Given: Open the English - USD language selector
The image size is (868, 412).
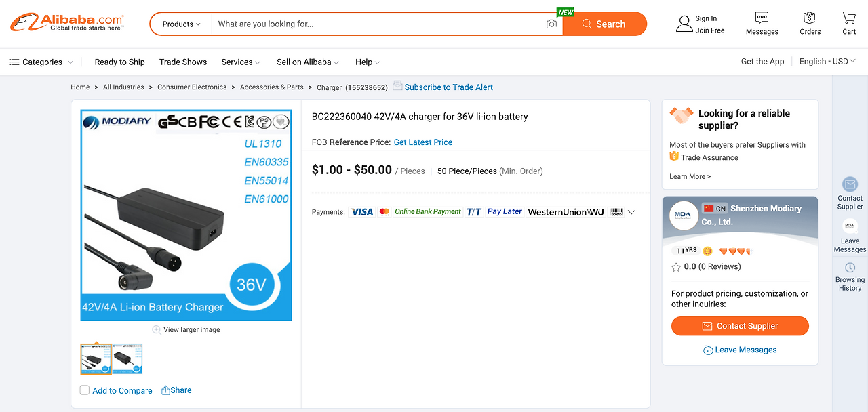Looking at the screenshot, I should (827, 62).
